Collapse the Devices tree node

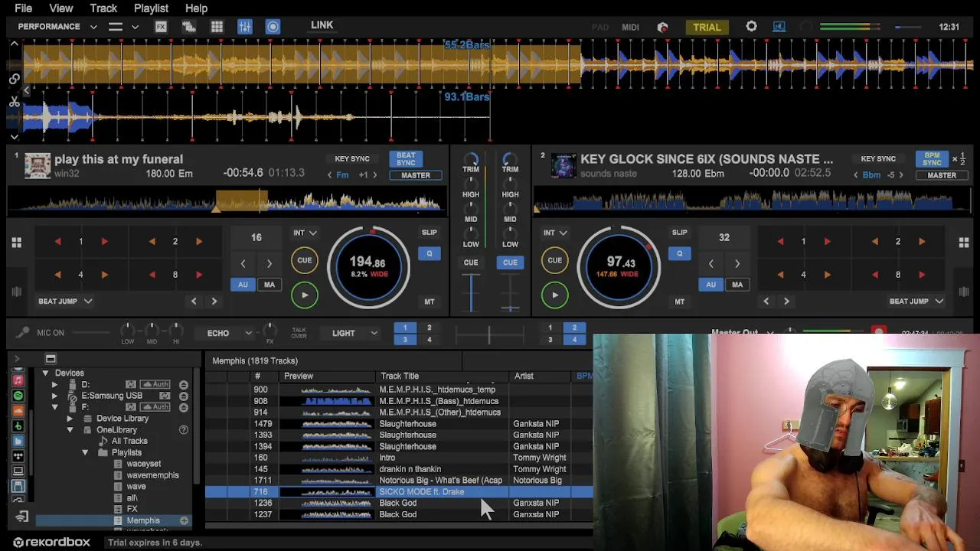click(45, 373)
